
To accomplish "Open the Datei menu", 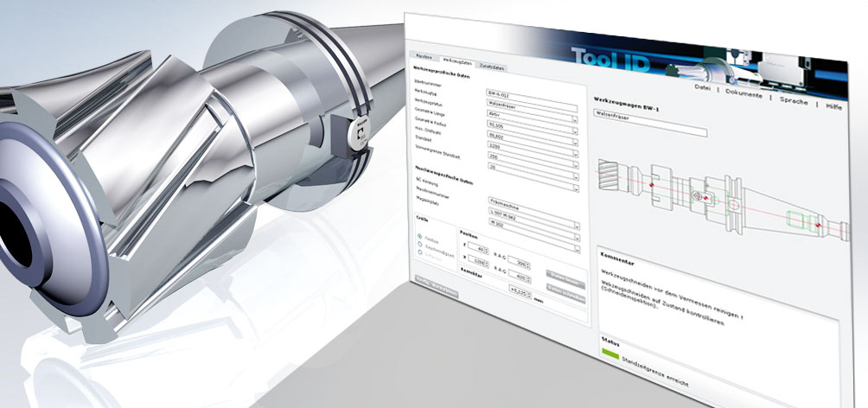I will point(702,89).
